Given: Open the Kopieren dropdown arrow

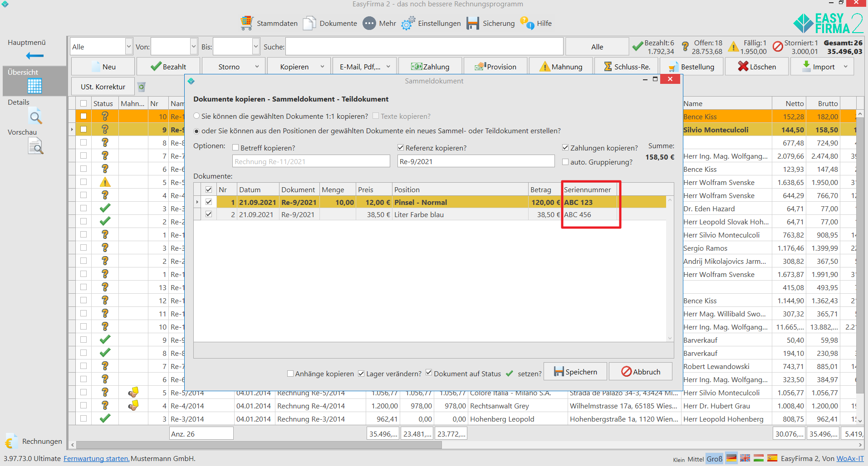Looking at the screenshot, I should pyautogui.click(x=322, y=67).
